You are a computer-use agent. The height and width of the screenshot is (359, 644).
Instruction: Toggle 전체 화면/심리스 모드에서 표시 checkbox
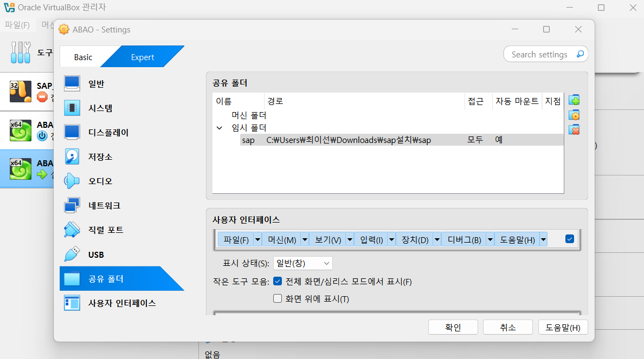[x=278, y=281]
